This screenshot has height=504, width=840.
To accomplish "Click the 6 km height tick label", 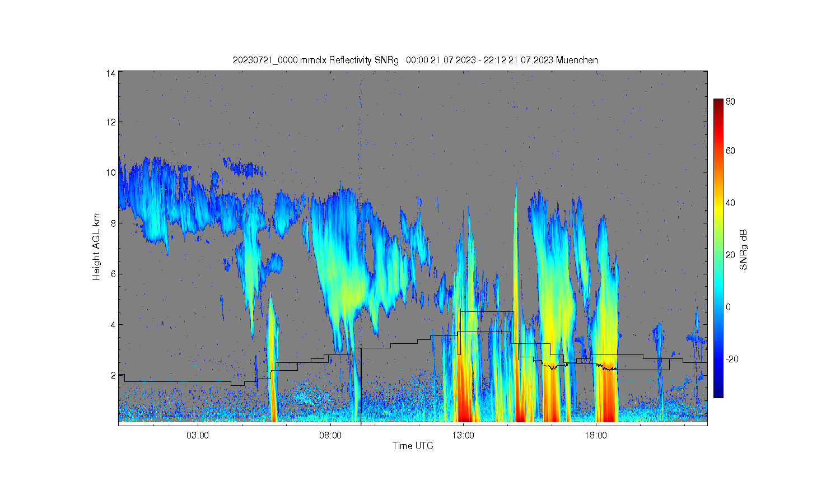I will click(x=113, y=274).
